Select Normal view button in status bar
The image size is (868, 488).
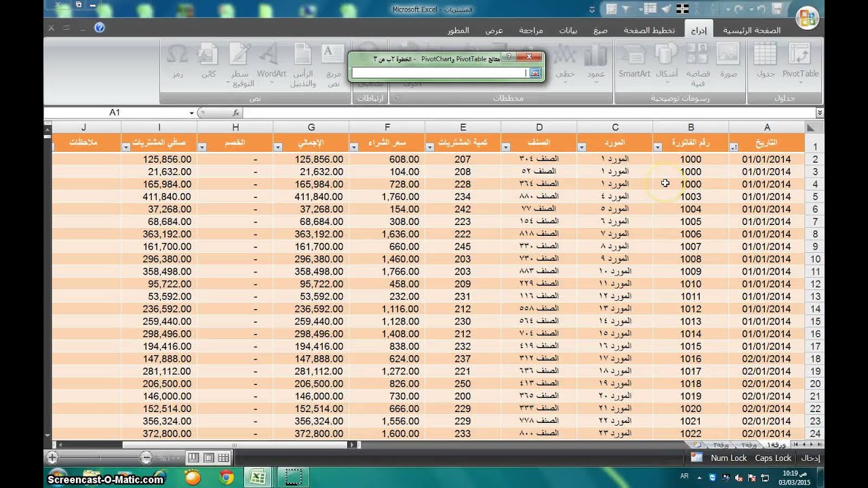[x=223, y=457]
